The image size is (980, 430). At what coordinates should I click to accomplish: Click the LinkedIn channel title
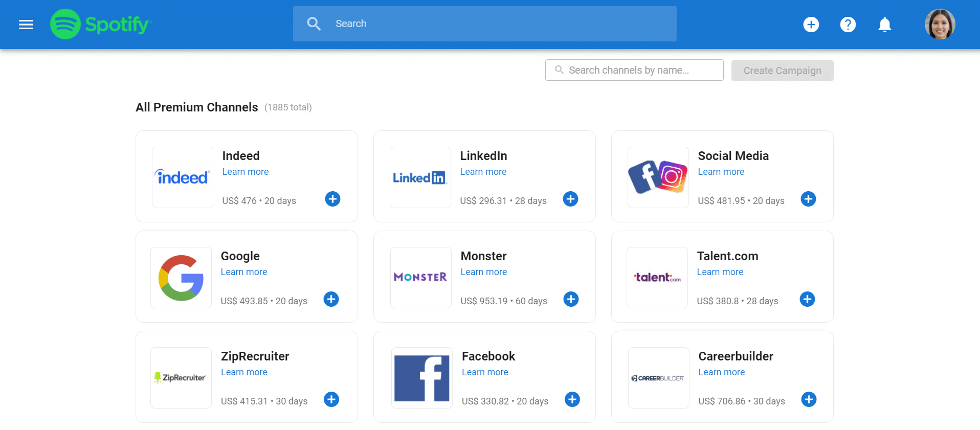point(484,156)
